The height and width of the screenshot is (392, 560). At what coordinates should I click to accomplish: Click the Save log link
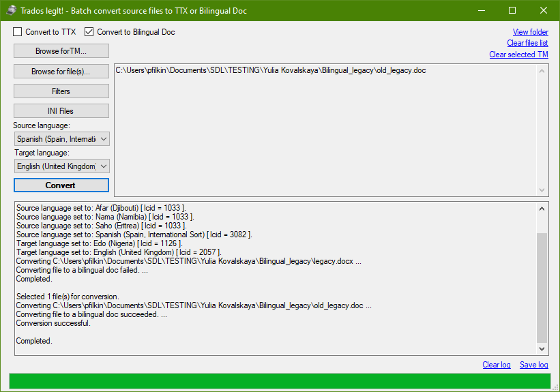(x=534, y=365)
